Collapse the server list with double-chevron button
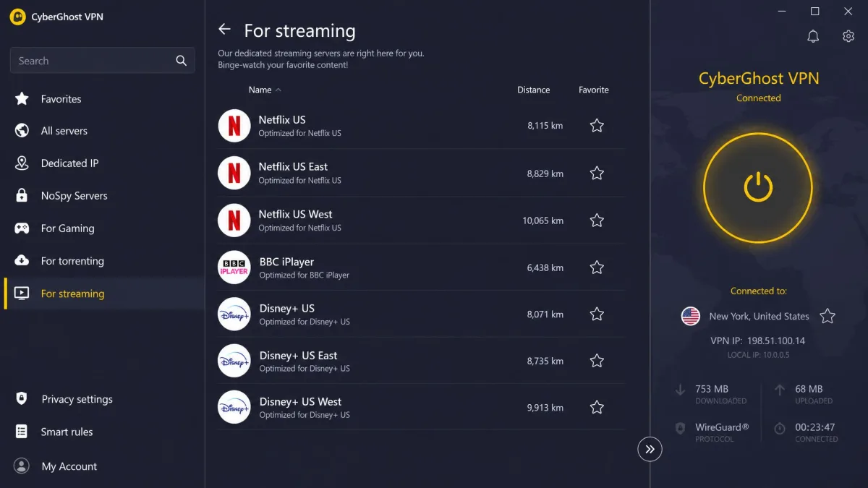868x488 pixels. pos(650,449)
